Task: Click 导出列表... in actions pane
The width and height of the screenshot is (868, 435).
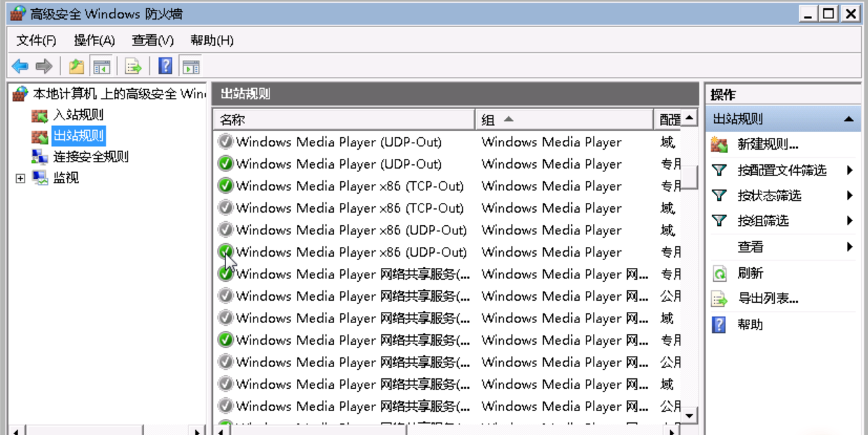Action: 768,299
